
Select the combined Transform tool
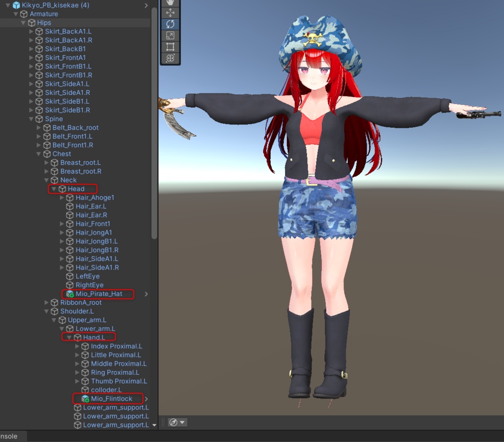(170, 58)
